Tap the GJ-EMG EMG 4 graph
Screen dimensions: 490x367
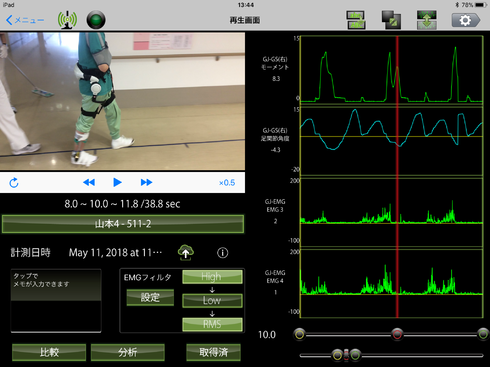(x=391, y=283)
